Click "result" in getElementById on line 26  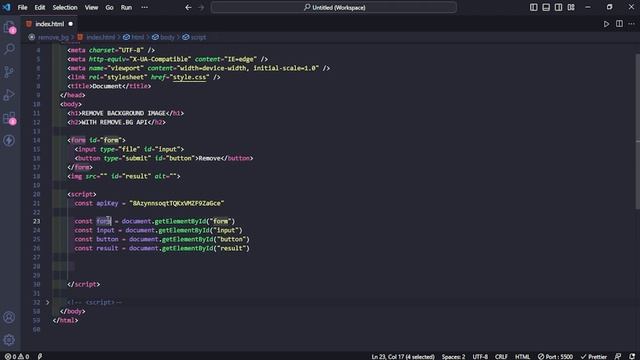[231, 248]
